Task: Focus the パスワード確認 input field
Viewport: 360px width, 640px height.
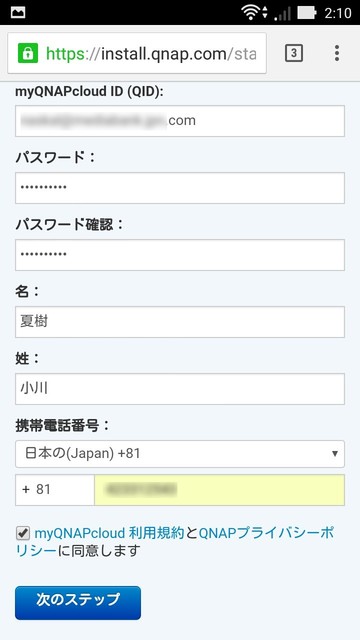Action: (180, 255)
